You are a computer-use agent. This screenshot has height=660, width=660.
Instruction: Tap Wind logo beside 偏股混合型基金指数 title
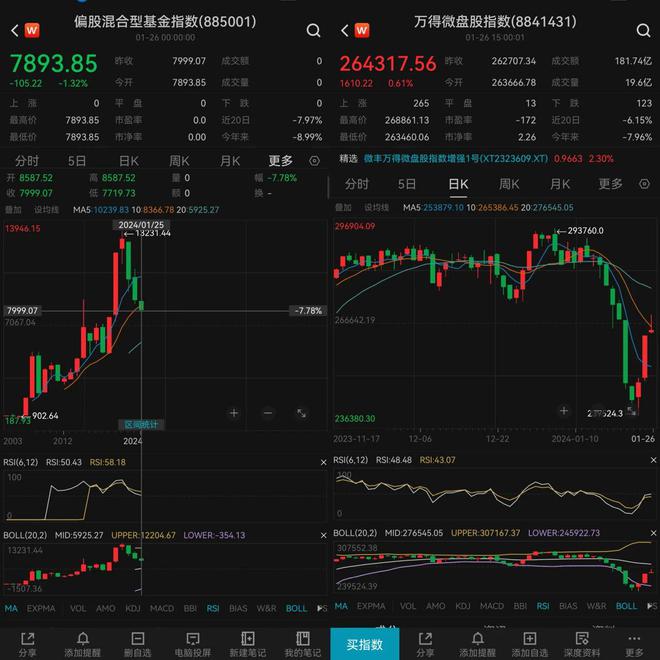[x=32, y=30]
